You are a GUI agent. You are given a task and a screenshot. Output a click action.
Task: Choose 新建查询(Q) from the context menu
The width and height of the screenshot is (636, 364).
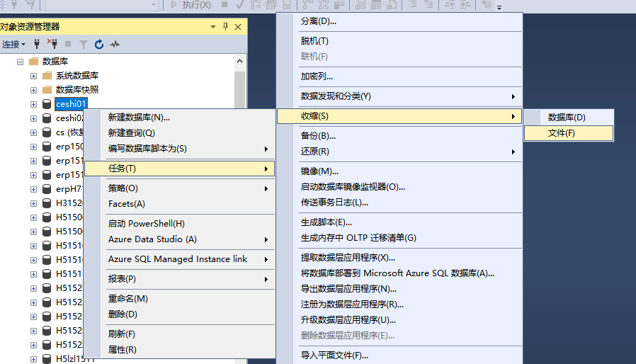tap(131, 133)
